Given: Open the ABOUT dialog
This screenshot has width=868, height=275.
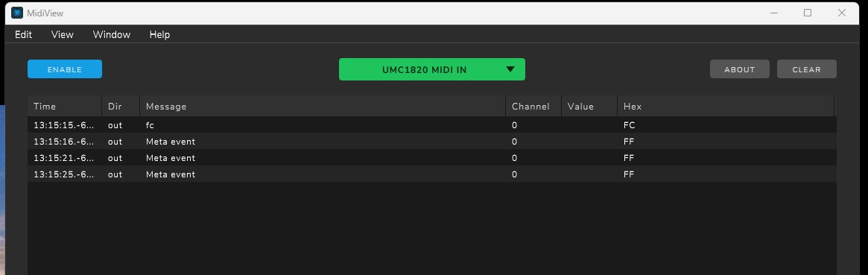Looking at the screenshot, I should click(740, 69).
